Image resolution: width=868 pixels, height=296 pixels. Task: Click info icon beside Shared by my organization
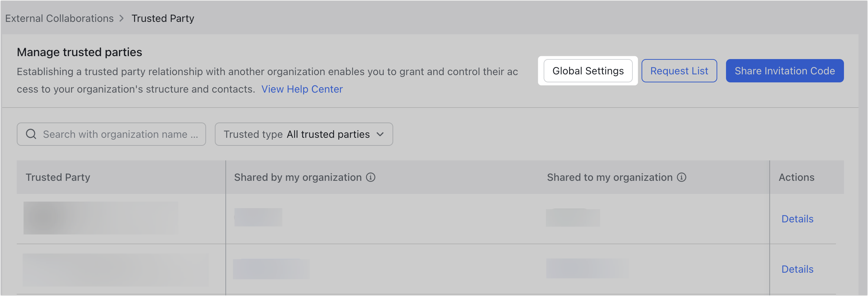(371, 177)
